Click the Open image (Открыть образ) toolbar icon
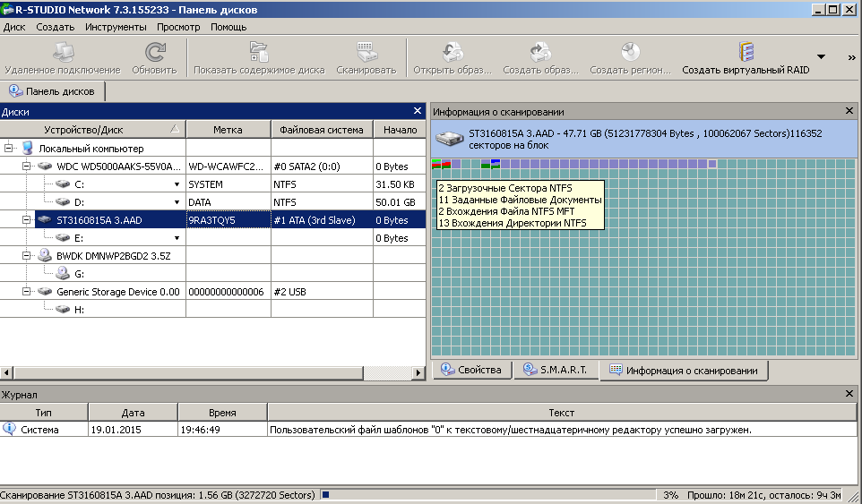This screenshot has height=504, width=862. [x=453, y=52]
